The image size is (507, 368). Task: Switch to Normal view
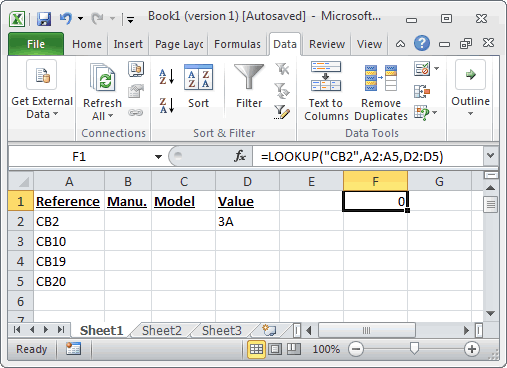(x=256, y=349)
